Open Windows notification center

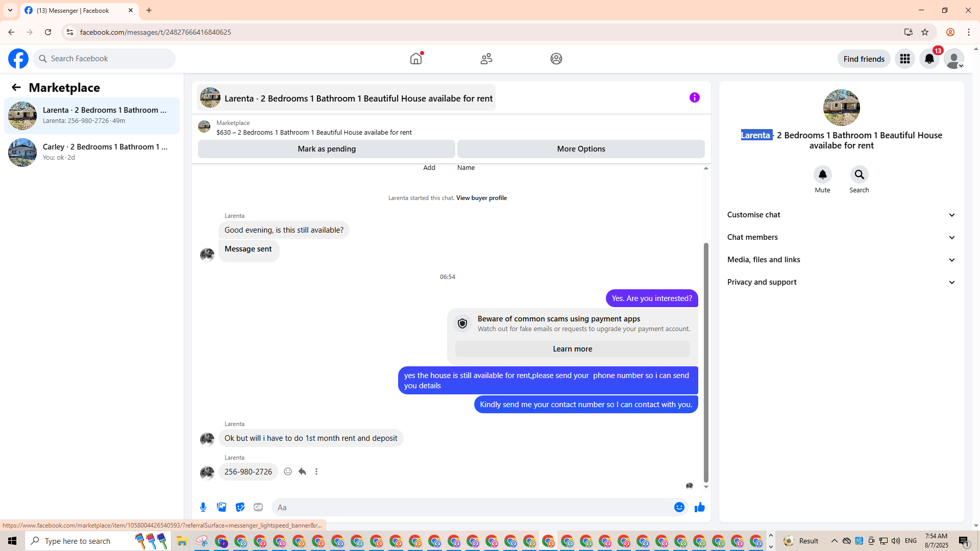(x=964, y=541)
